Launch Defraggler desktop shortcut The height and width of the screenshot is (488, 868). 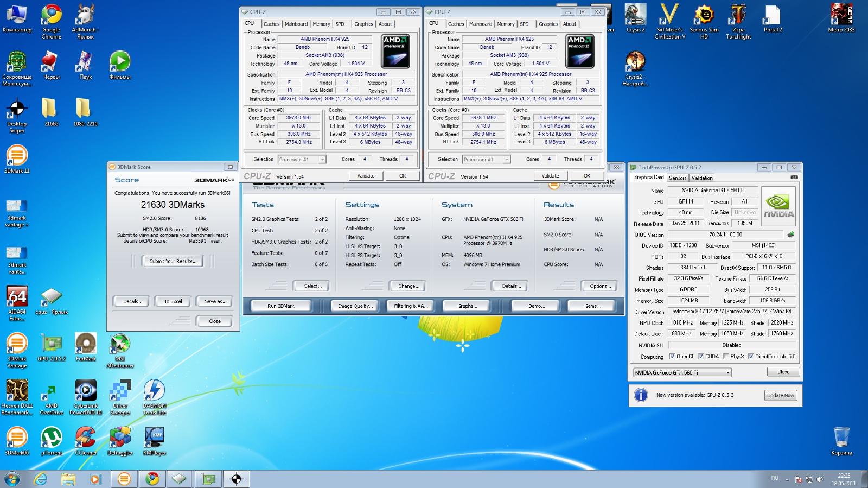point(120,441)
